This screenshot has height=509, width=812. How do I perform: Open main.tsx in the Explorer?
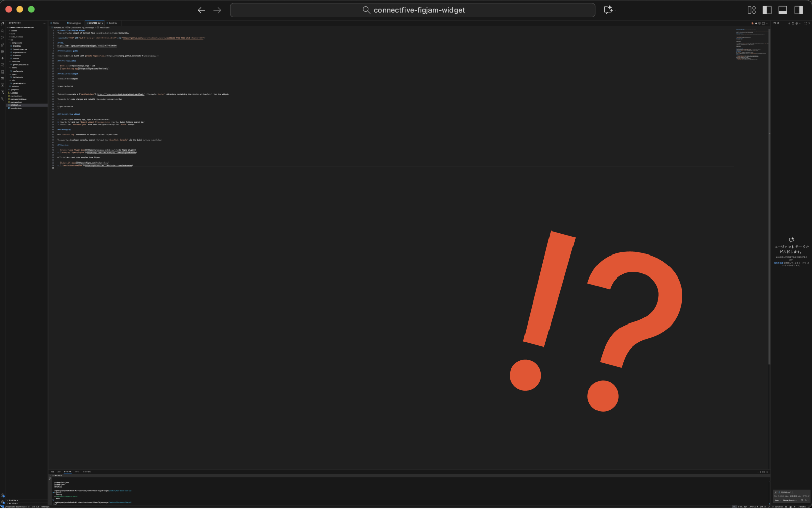(14, 87)
